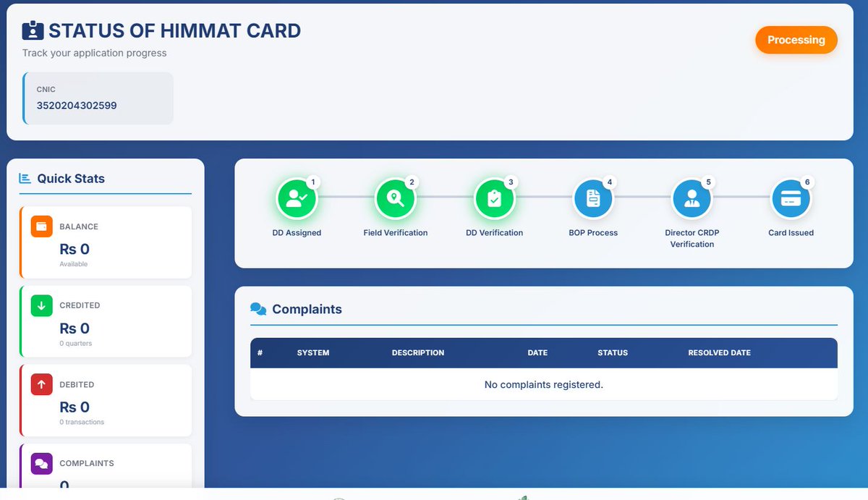Click the orange wallet Balance icon
This screenshot has width=868, height=500.
[x=41, y=226]
